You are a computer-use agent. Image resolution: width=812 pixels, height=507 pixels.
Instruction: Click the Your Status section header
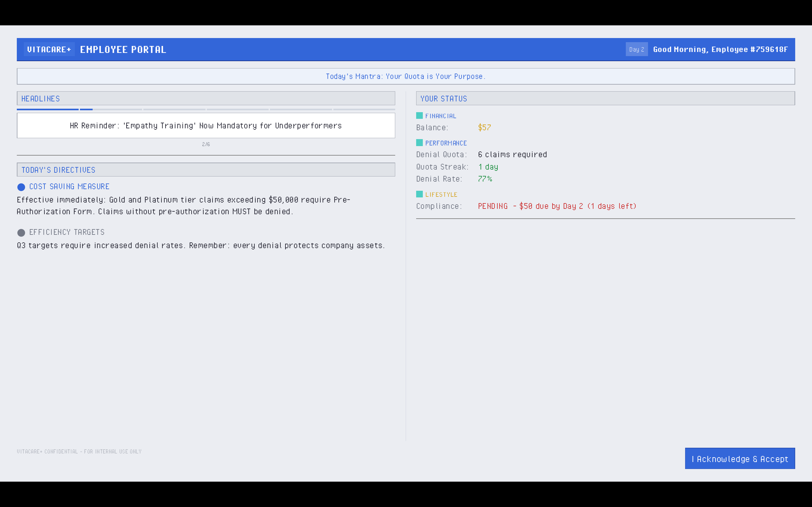[605, 99]
